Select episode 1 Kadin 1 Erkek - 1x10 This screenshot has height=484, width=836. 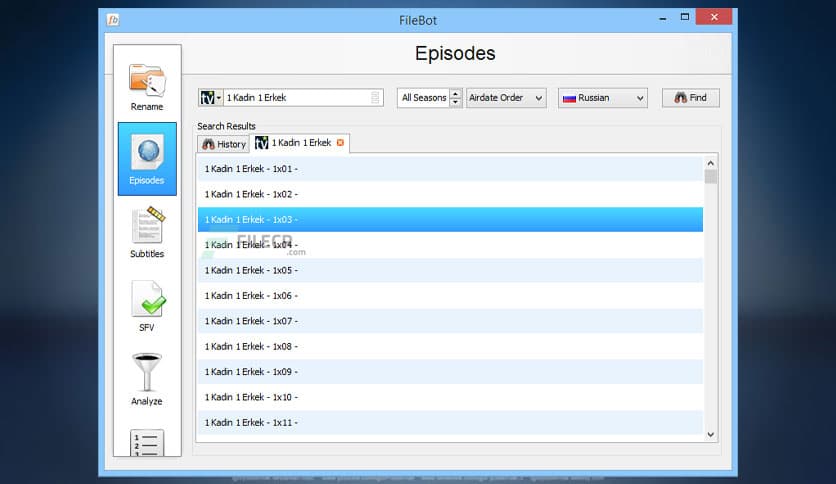tap(450, 397)
